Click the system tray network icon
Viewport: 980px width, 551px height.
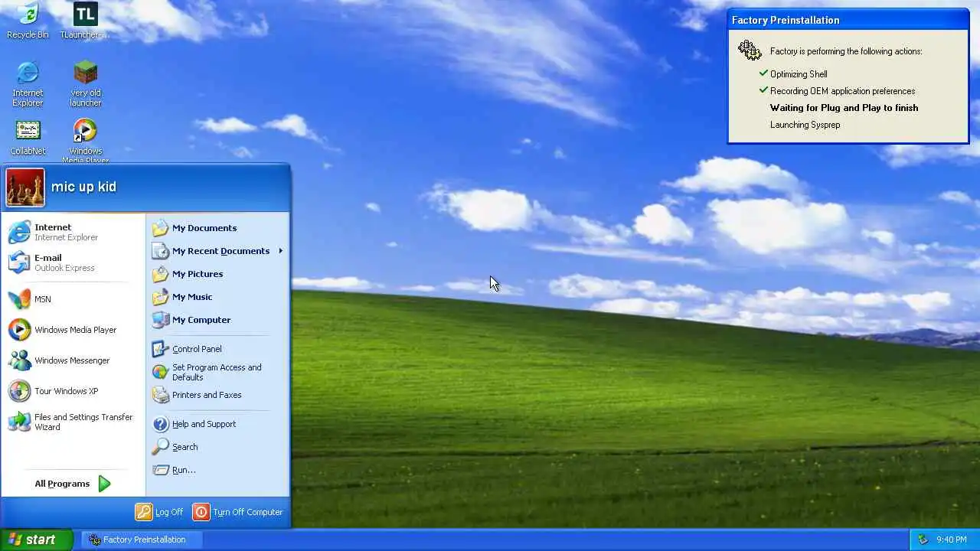[923, 540]
